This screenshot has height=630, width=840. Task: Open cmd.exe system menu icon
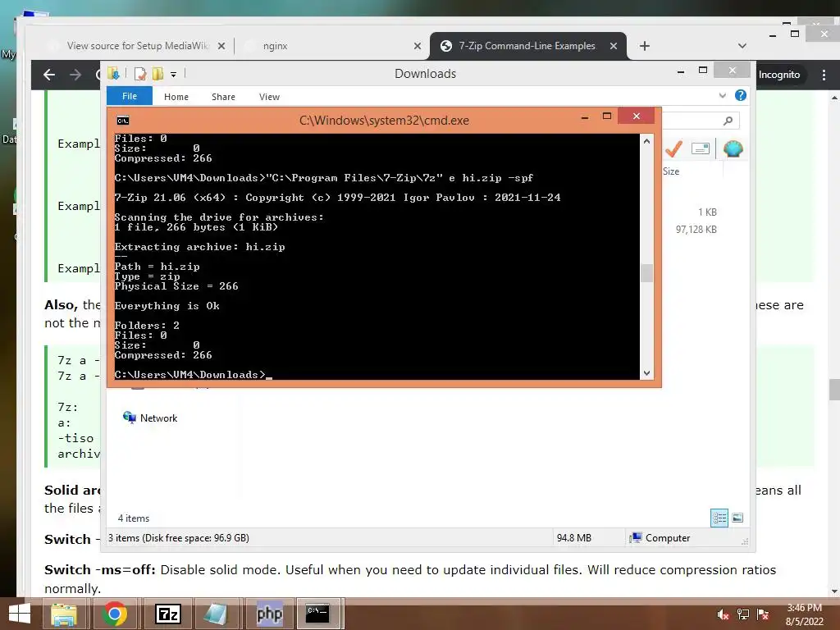click(x=123, y=121)
